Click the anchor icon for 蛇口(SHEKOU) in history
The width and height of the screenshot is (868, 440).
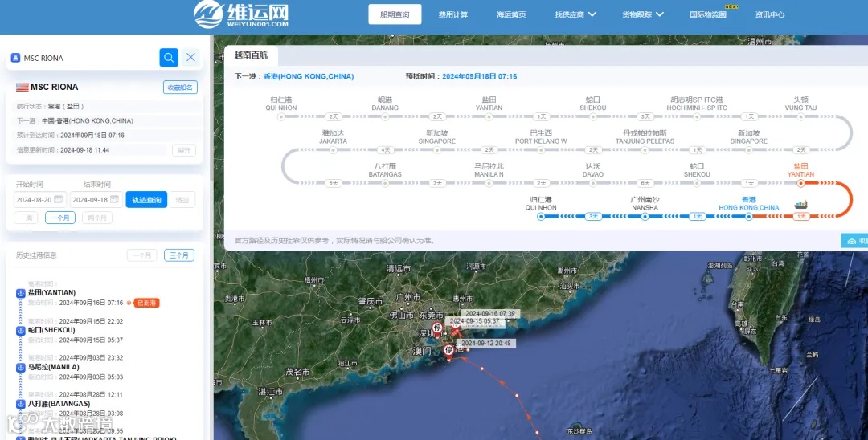20,330
